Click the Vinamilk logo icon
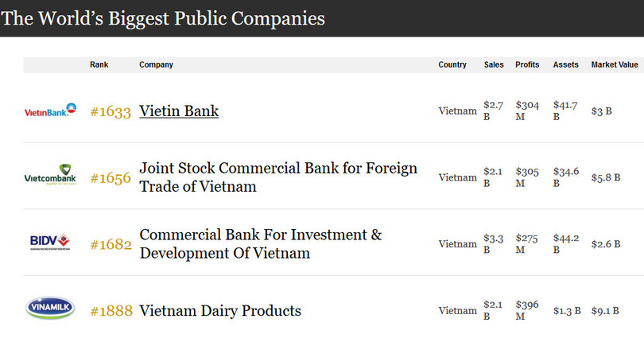The width and height of the screenshot is (644, 342). pos(50,309)
